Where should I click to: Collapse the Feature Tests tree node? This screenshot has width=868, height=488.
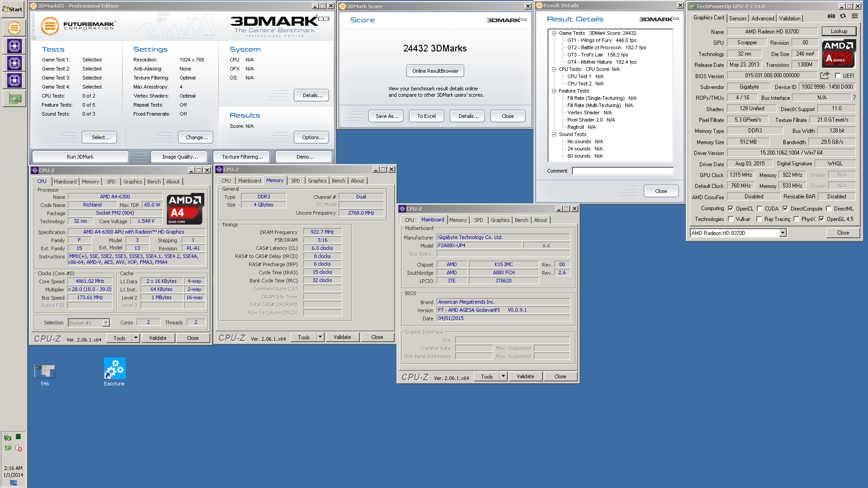pyautogui.click(x=554, y=91)
